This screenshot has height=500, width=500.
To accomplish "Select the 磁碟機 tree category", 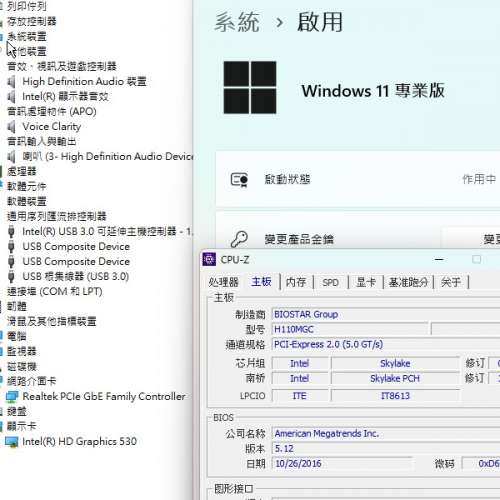I will [x=22, y=366].
